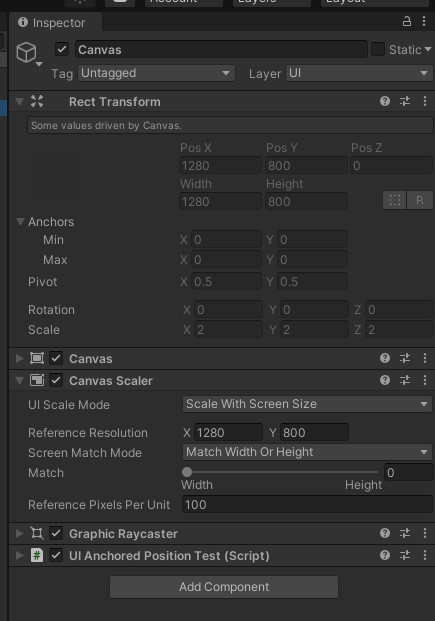Viewport: 435px width, 621px height.
Task: Click the Reference Pixels Per Unit field
Action: pos(307,504)
